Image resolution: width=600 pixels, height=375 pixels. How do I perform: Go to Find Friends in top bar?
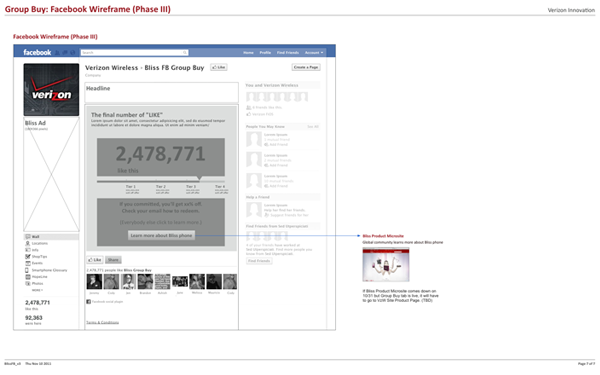point(288,52)
